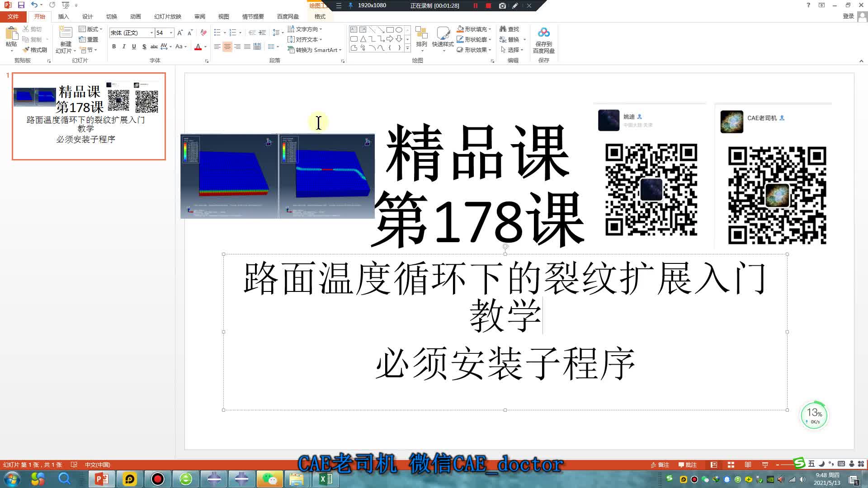
Task: Click Comments (批注) in the status bar
Action: click(x=687, y=465)
